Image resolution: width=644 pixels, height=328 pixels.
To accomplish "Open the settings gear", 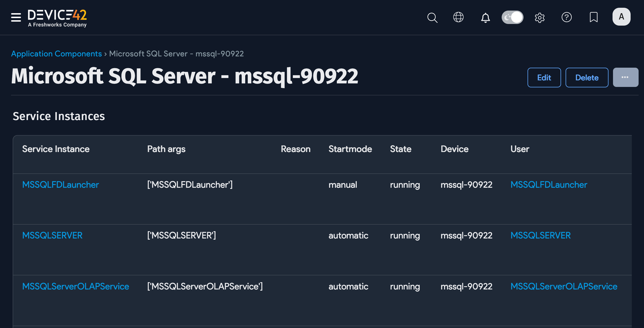I will point(540,17).
